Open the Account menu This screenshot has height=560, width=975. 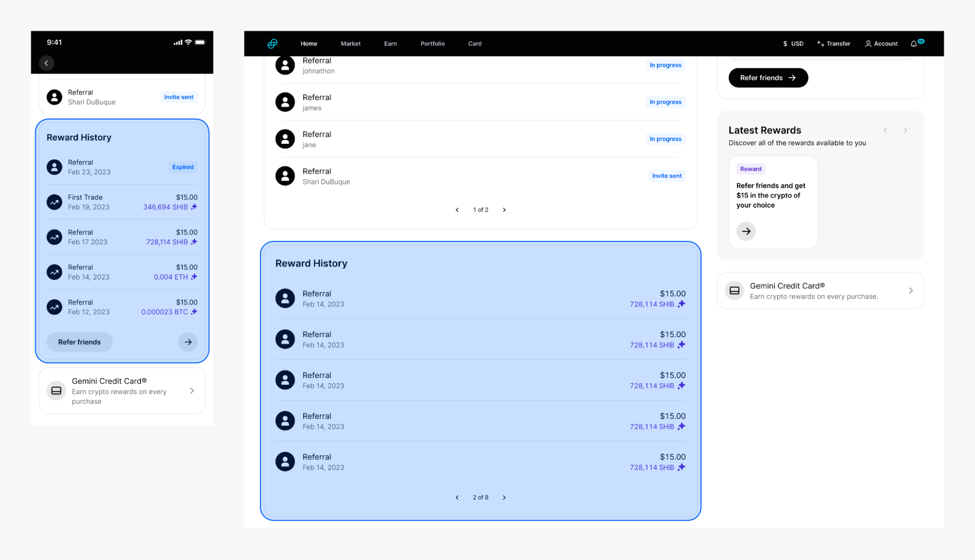[x=881, y=44]
